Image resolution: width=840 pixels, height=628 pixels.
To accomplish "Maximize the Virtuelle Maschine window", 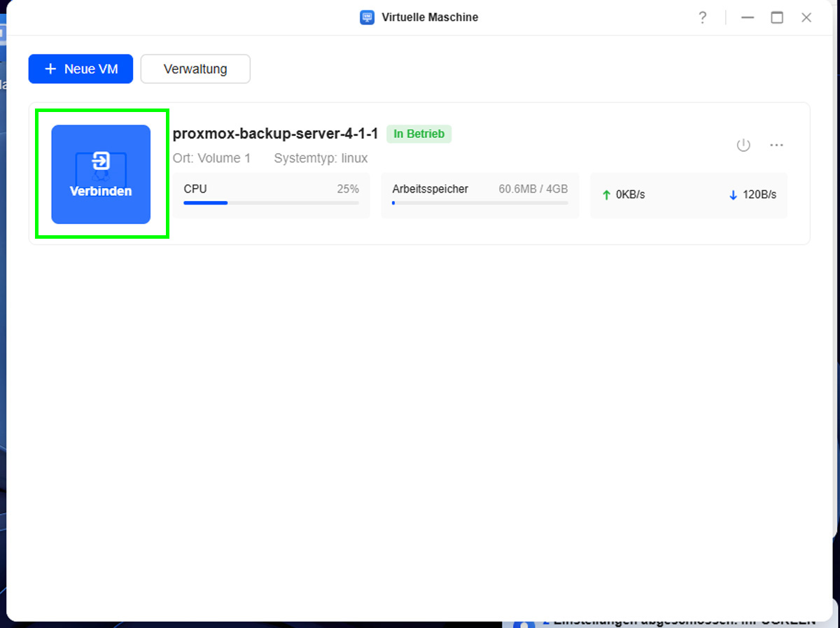I will tap(777, 18).
